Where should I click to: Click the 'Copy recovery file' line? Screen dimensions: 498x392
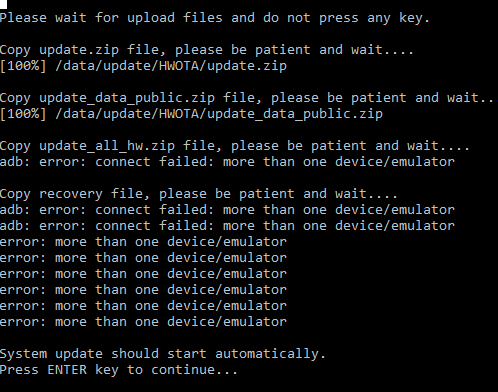[199, 194]
